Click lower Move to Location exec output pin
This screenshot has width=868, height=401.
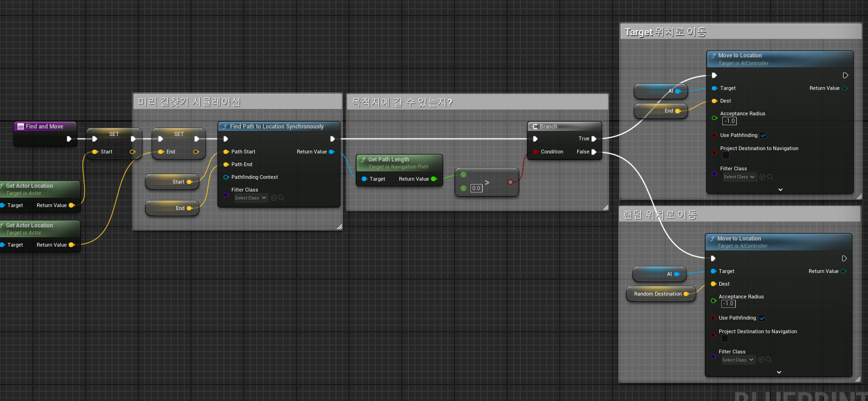[844, 258]
